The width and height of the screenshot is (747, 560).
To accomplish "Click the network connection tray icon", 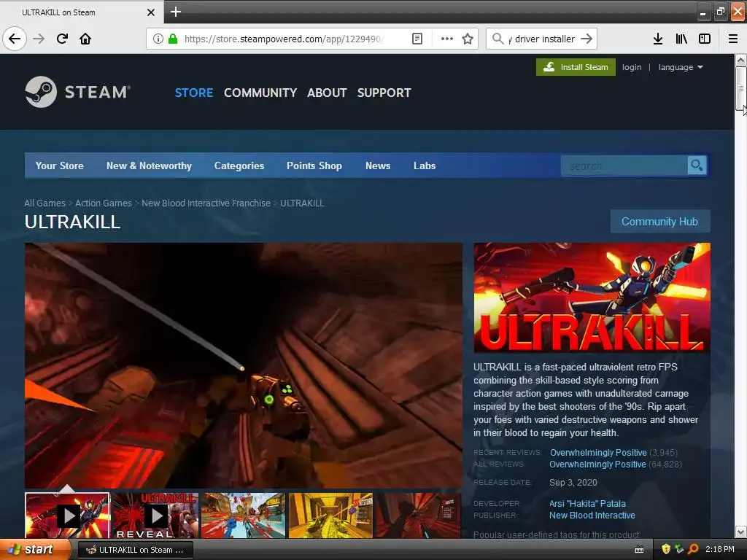I will click(x=679, y=550).
